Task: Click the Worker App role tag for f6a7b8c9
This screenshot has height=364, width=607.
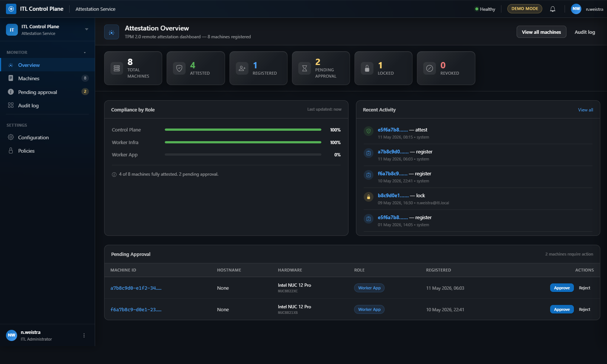Action: pyautogui.click(x=369, y=309)
